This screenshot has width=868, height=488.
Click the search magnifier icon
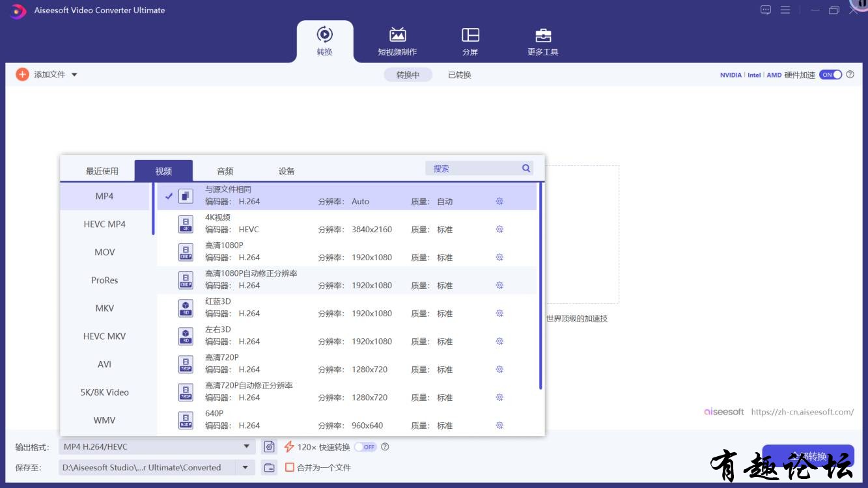tap(526, 169)
